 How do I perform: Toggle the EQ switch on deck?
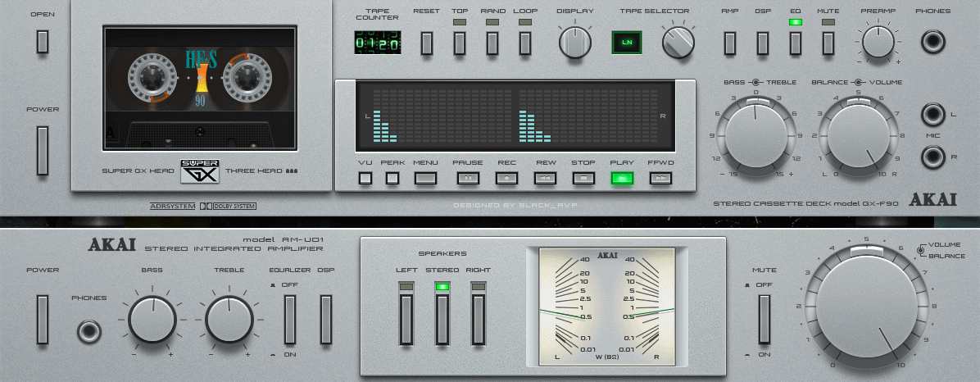pos(795,43)
